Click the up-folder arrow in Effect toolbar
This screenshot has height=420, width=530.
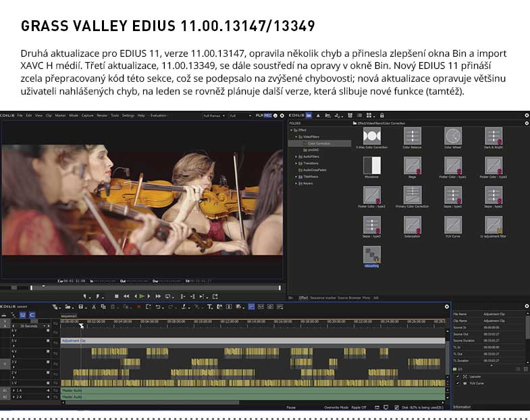318,115
